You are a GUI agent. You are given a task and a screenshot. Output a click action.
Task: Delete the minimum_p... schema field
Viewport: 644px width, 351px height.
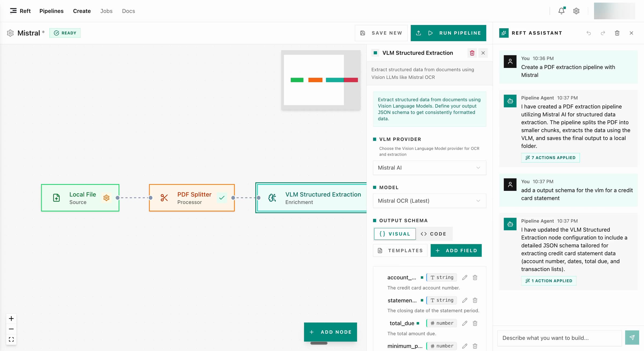pos(475,346)
